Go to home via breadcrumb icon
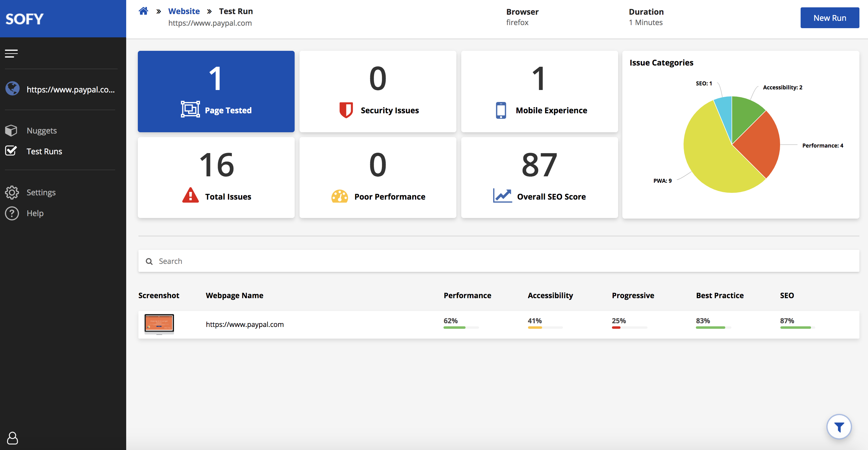The height and width of the screenshot is (450, 868). point(144,11)
